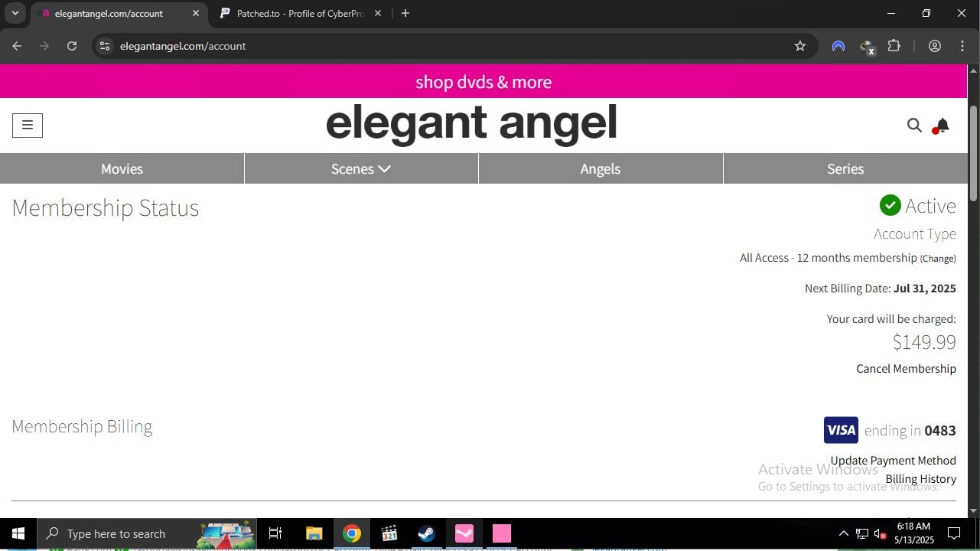Open the Extensions puzzle icon

pos(894,46)
